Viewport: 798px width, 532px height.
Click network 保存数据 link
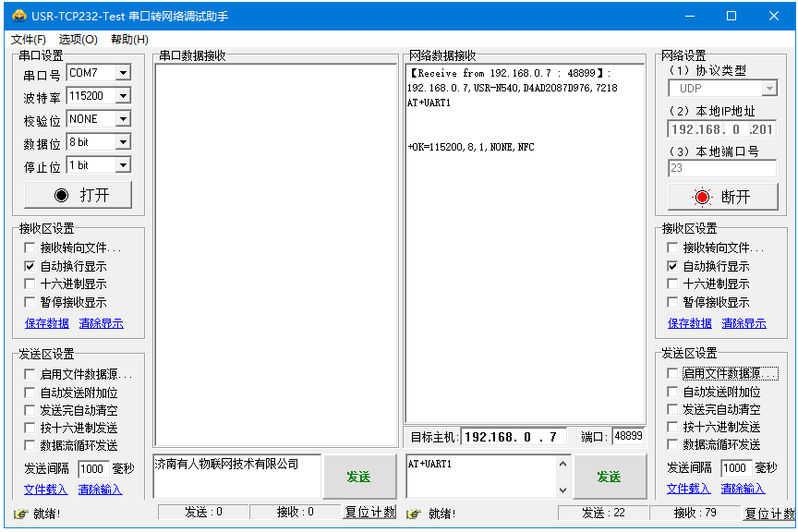coord(690,323)
